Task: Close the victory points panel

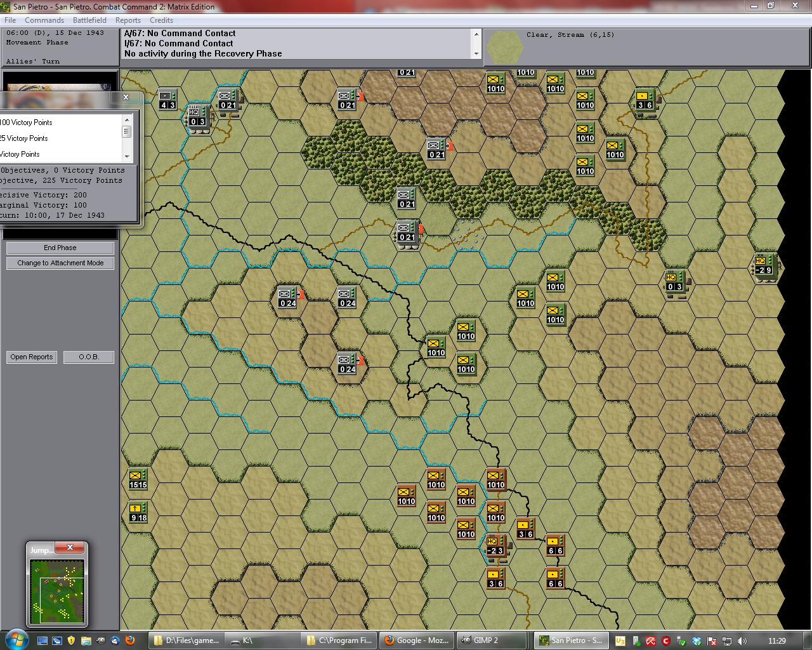Action: (126, 97)
